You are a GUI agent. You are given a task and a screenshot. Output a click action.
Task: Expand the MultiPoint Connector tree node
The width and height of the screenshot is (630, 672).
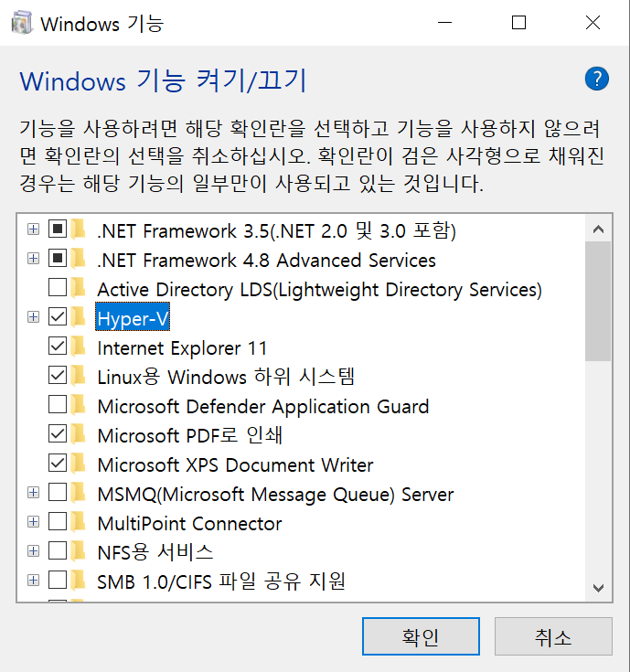tap(33, 521)
